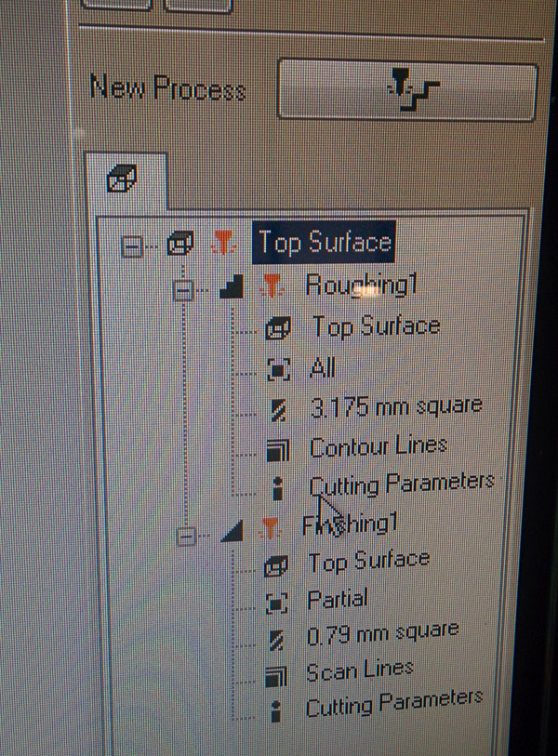This screenshot has width=558, height=756.
Task: Collapse the root Top Surface tree node
Action: tap(131, 245)
